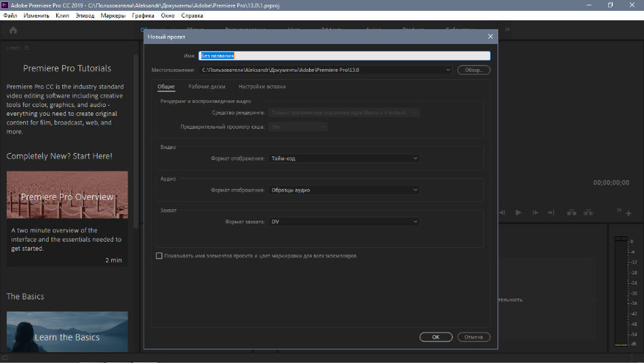Viewport: 644px width, 363px height.
Task: Click the Adobe Premiere Pro title bar icon
Action: 5,5
